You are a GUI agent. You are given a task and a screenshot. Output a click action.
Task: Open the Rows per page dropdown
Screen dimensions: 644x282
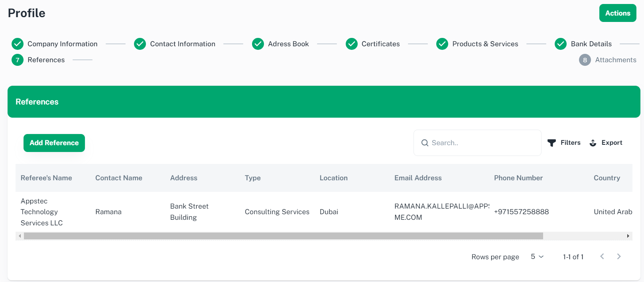coord(537,256)
